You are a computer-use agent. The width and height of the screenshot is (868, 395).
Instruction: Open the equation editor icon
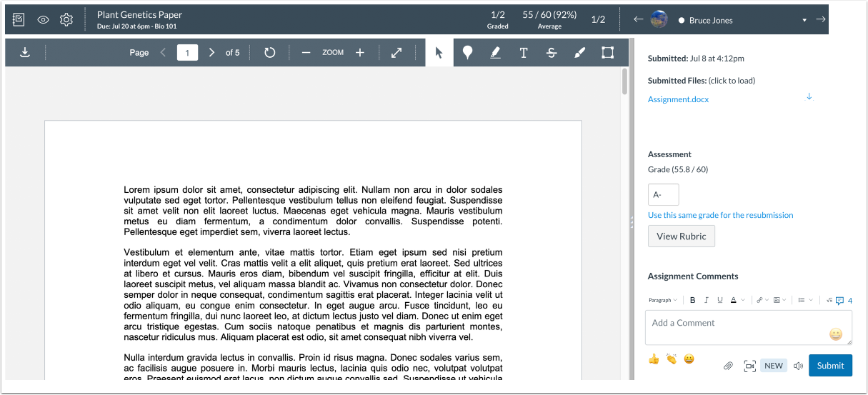click(829, 300)
